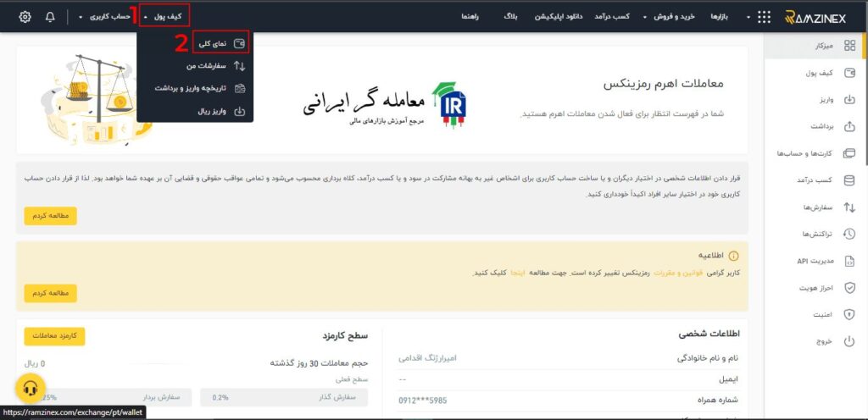
Task: Open the apps grid icon
Action: [x=764, y=17]
